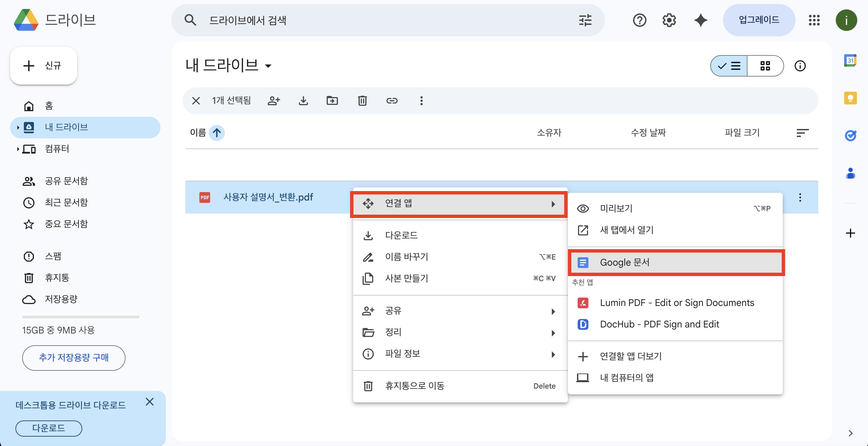Expand the 내 드라이브 title dropdown
Screen dimensions: 868x446
pos(268,66)
